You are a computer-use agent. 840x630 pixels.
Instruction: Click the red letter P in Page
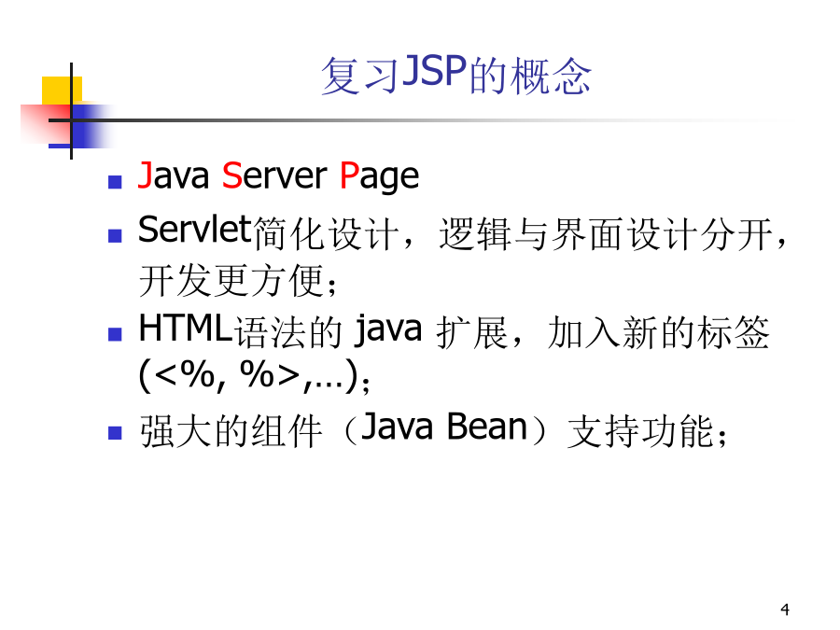[349, 175]
